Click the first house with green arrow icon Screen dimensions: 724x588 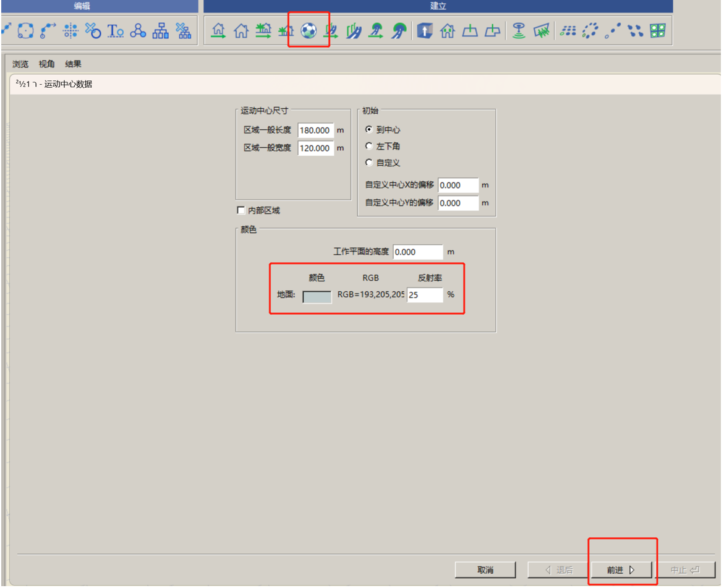(218, 31)
